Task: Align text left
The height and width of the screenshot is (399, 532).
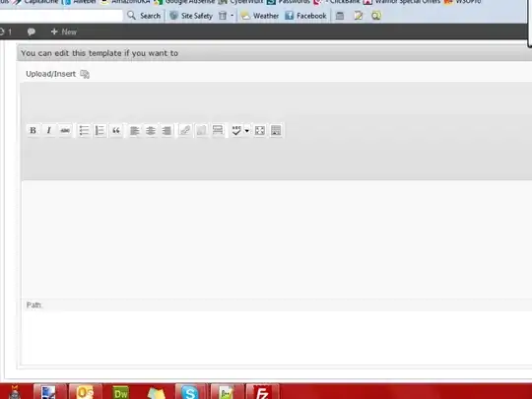Action: 135,130
